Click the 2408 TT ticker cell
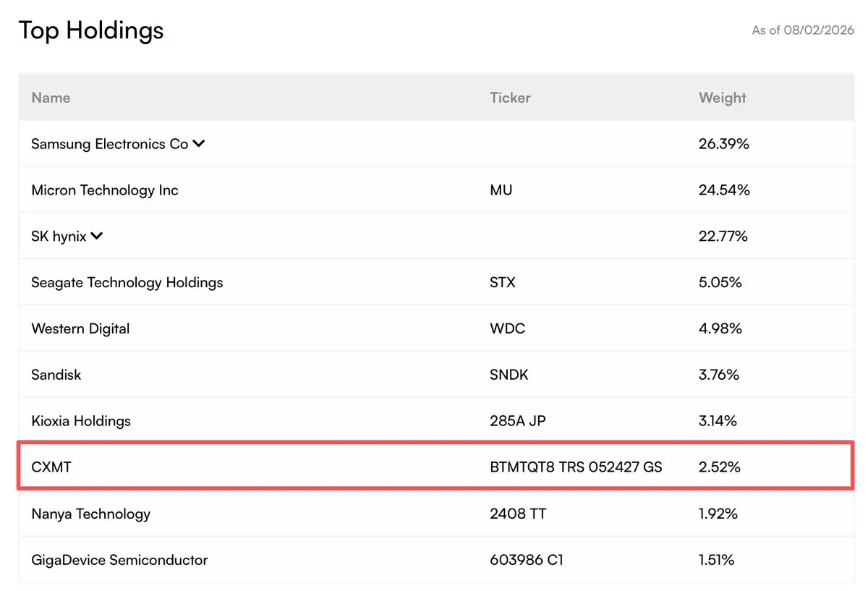This screenshot has width=868, height=591. [518, 514]
